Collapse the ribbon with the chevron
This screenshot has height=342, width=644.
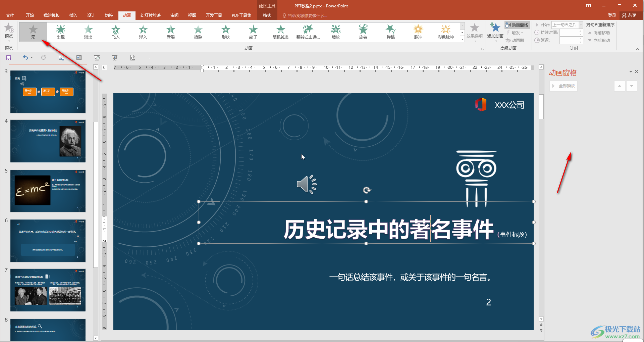coord(638,49)
